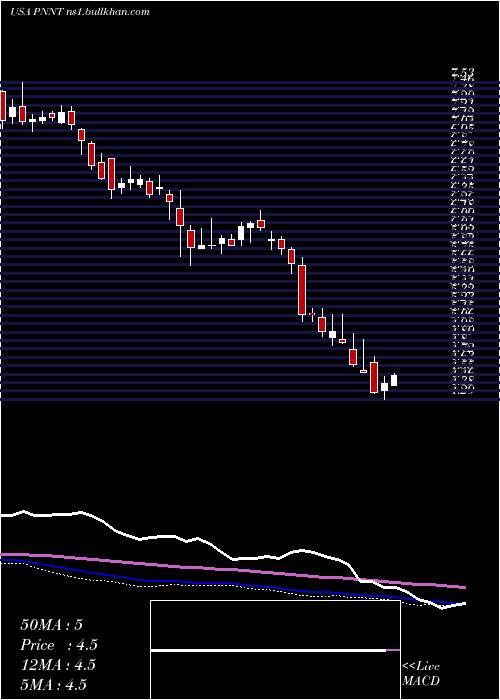Click the tallest red candlestick body

tap(302, 290)
